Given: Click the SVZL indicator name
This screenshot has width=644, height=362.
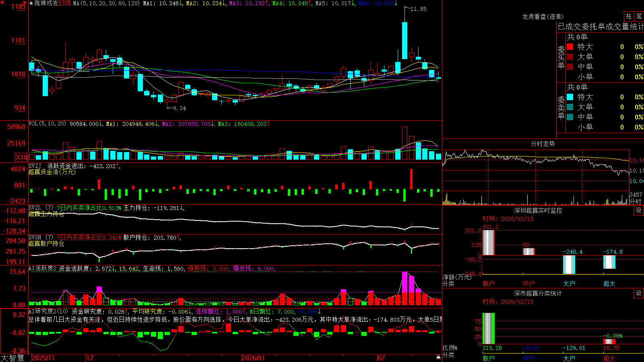Looking at the screenshot, I should pyautogui.click(x=35, y=208).
